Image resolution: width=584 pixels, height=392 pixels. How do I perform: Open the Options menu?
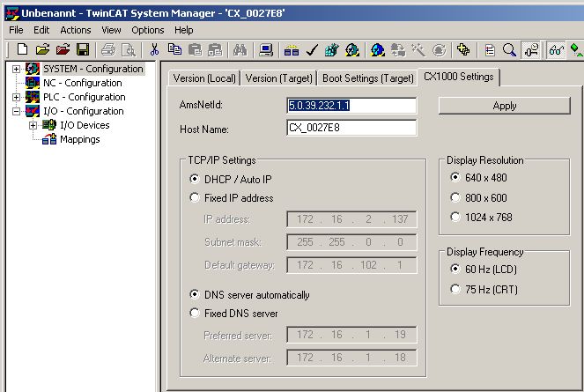[147, 30]
